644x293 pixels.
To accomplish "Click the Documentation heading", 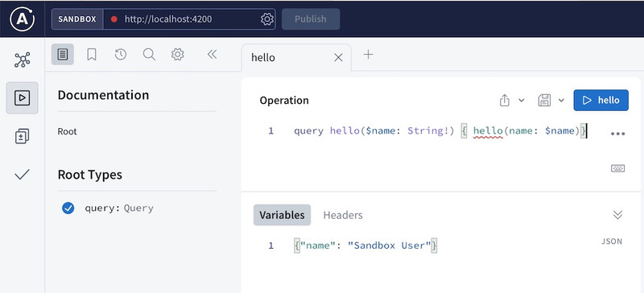I will (x=103, y=95).
